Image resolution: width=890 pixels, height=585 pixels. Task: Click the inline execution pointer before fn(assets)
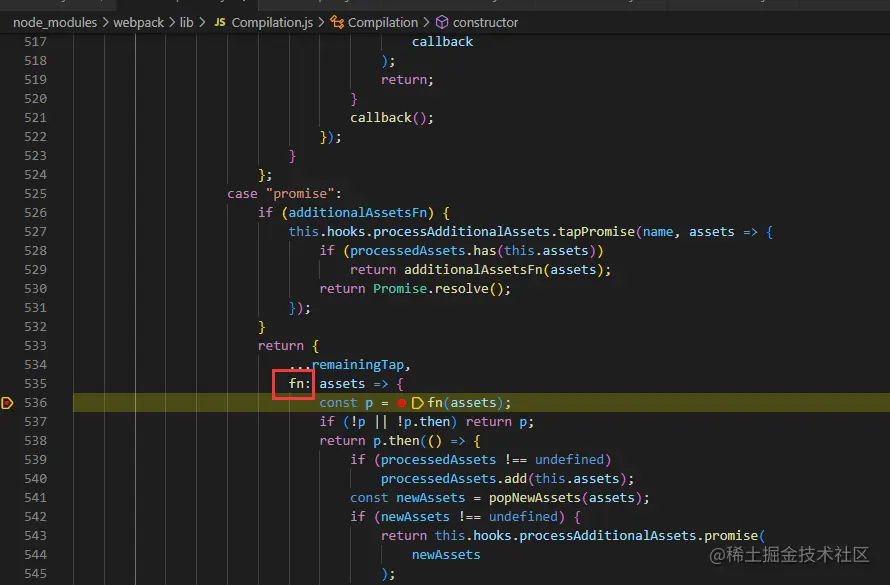point(417,403)
